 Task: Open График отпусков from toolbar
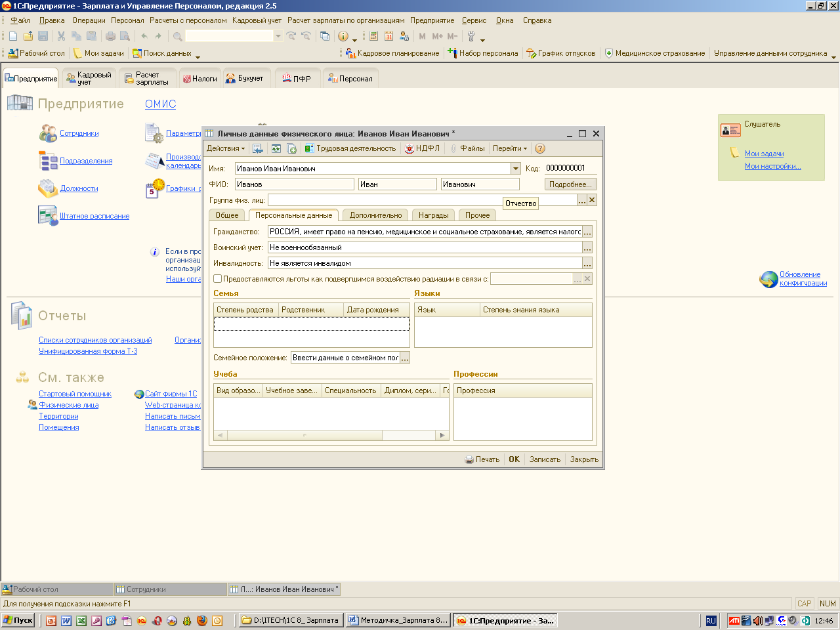tap(561, 53)
